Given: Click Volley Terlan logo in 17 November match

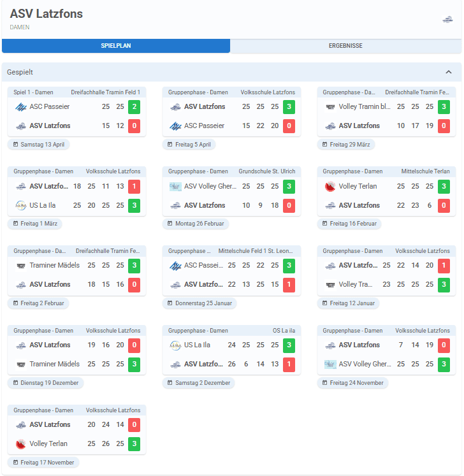Looking at the screenshot, I should coord(20,444).
